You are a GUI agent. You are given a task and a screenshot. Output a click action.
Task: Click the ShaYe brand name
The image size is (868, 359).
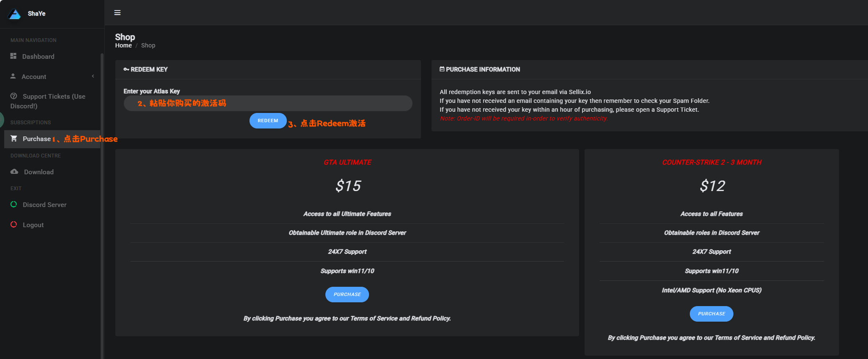point(36,14)
